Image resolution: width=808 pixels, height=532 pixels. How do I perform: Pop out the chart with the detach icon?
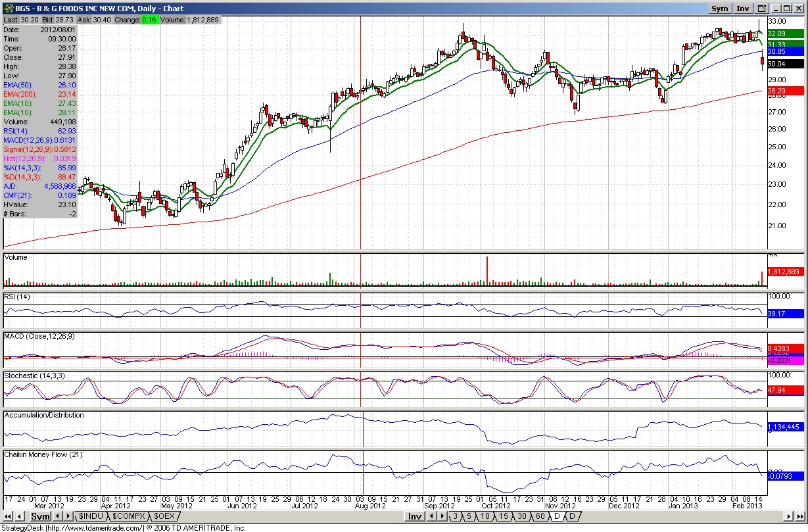click(762, 9)
